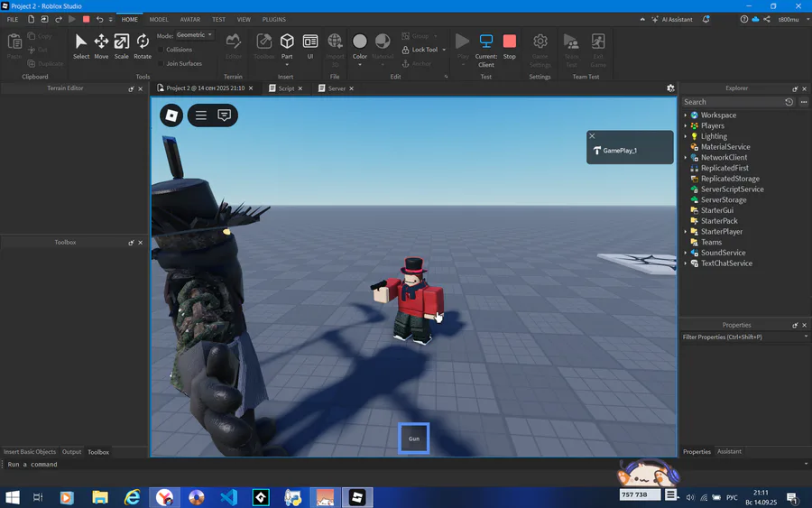Open the Color picker in ribbon
Viewport: 812px width, 508px height.
359,46
